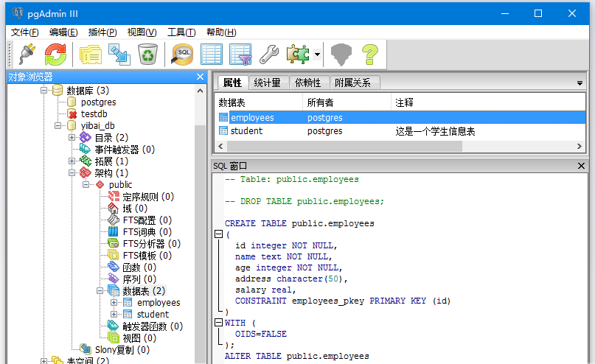Image resolution: width=595 pixels, height=364 pixels.
Task: Click the filtered data view icon
Action: point(240,55)
